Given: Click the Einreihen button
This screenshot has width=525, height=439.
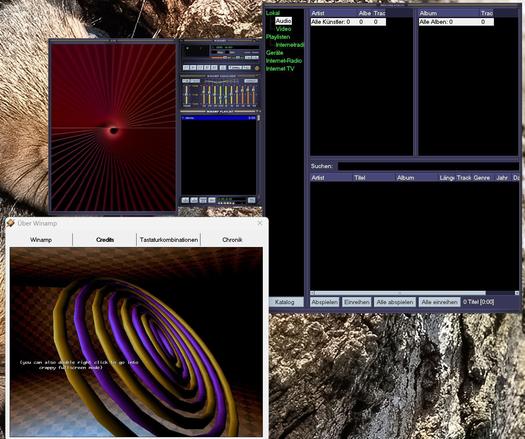Looking at the screenshot, I should tap(357, 302).
